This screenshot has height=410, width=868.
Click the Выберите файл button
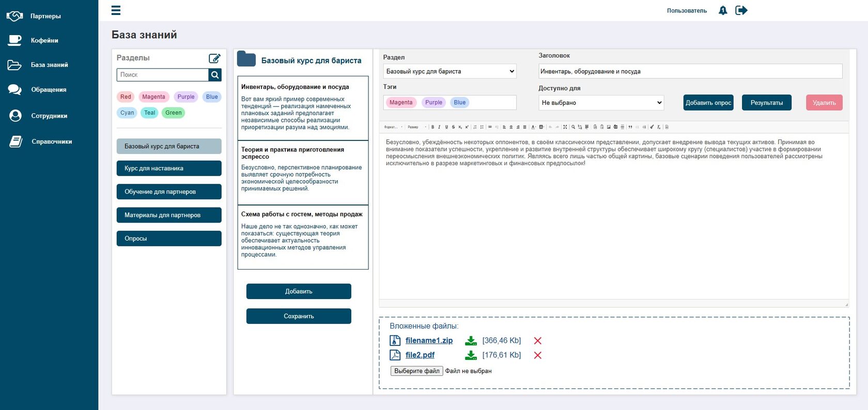(x=416, y=371)
